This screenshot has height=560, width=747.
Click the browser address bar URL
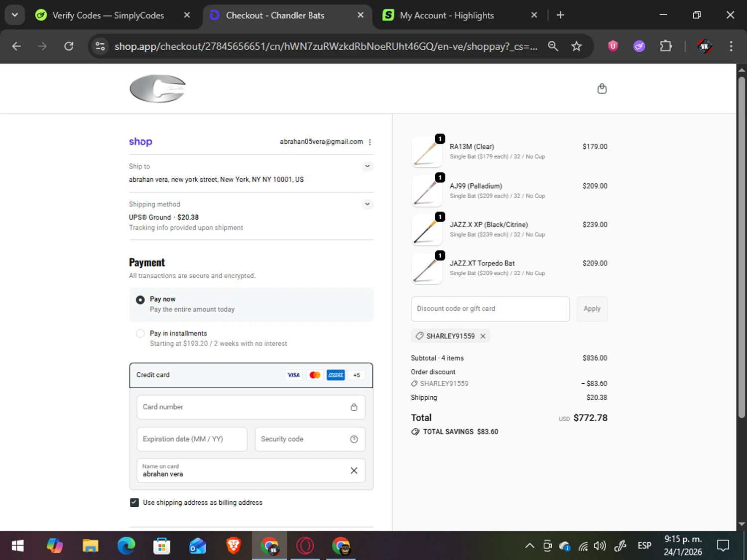coord(326,46)
